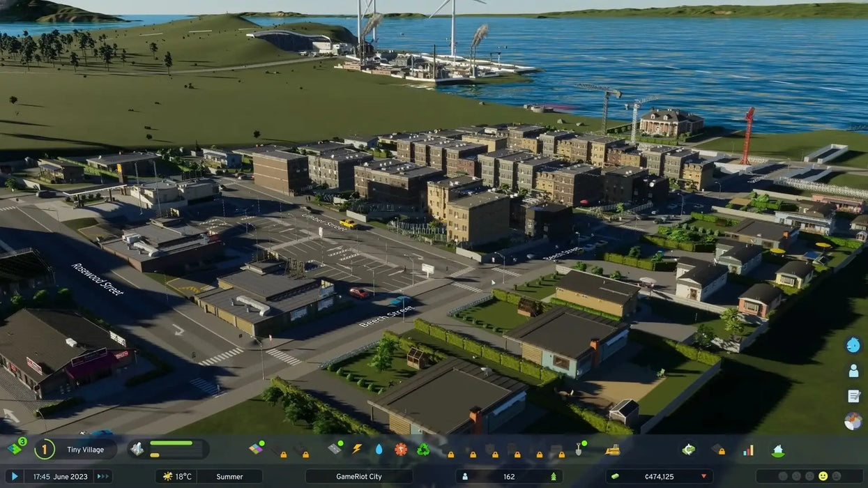Select the Landscaping shovel tool
This screenshot has width=868, height=488.
coord(579,450)
